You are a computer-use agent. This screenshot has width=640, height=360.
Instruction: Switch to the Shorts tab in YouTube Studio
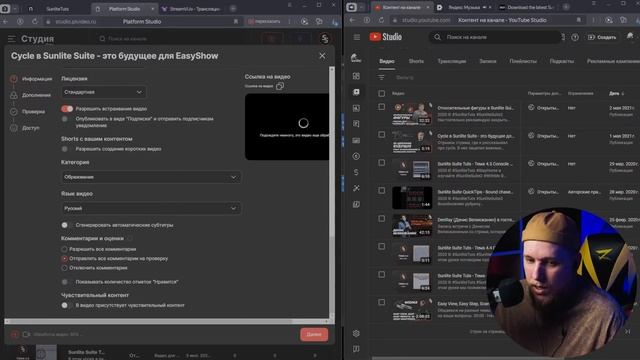click(416, 61)
